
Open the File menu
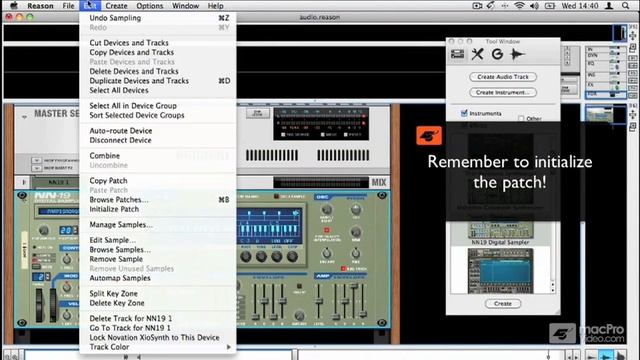click(x=68, y=6)
